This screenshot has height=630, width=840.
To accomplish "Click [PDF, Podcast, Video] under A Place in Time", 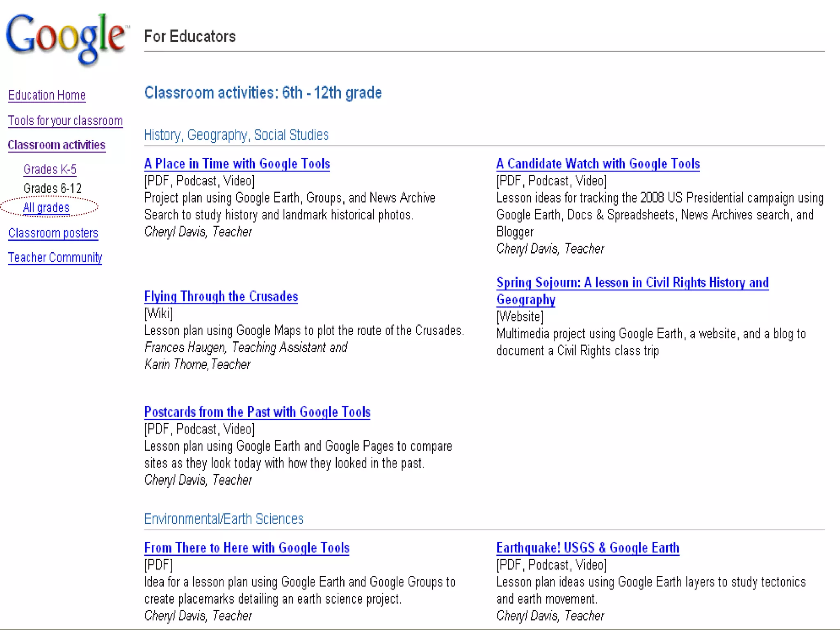I will click(x=199, y=181).
